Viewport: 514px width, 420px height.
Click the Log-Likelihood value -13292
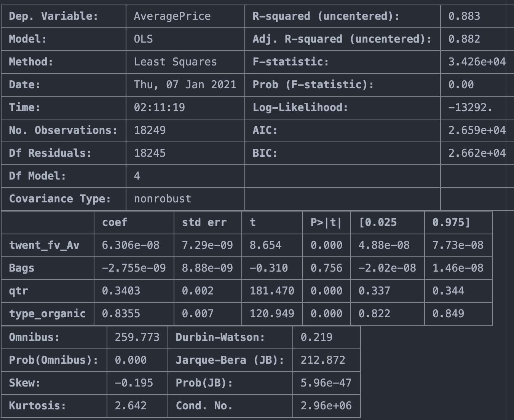click(x=470, y=108)
